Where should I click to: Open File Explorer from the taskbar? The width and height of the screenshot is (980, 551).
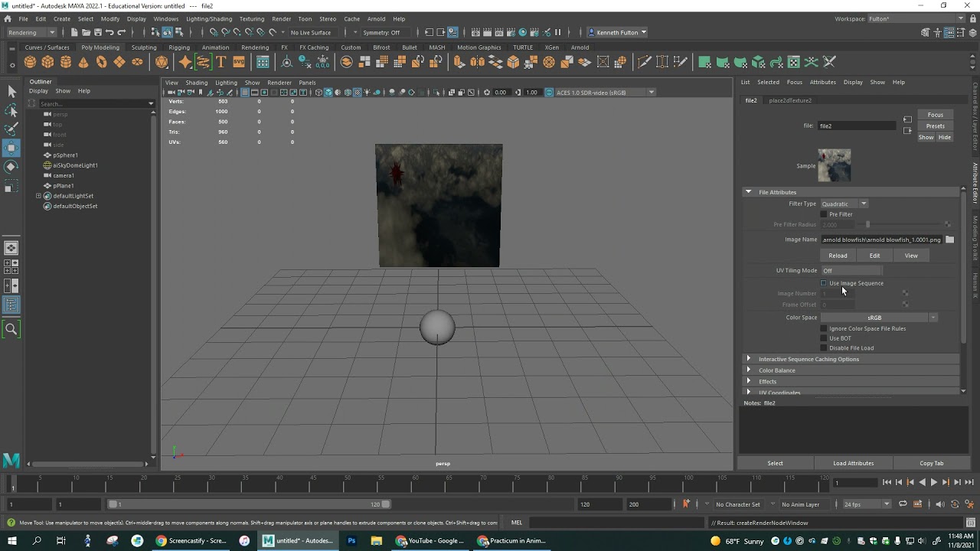[x=376, y=540]
